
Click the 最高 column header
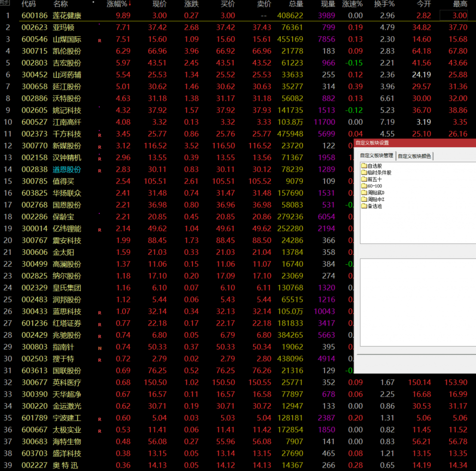pyautogui.click(x=460, y=4)
